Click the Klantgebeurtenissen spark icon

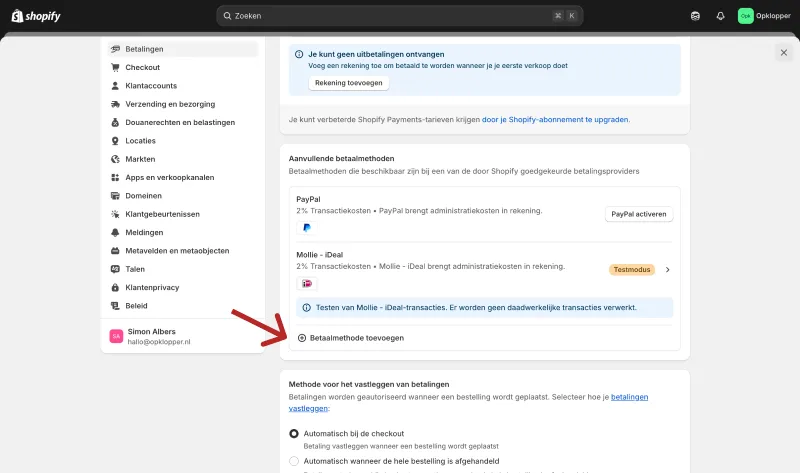[x=115, y=214]
